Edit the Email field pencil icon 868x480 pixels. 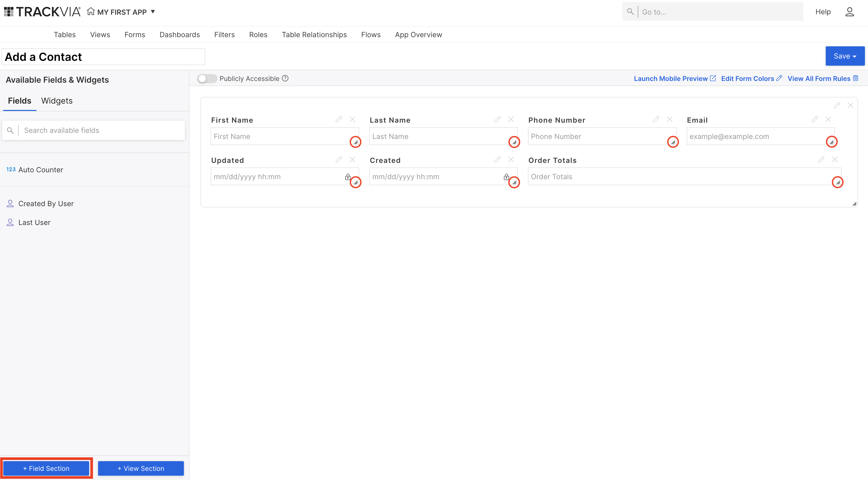click(x=815, y=119)
